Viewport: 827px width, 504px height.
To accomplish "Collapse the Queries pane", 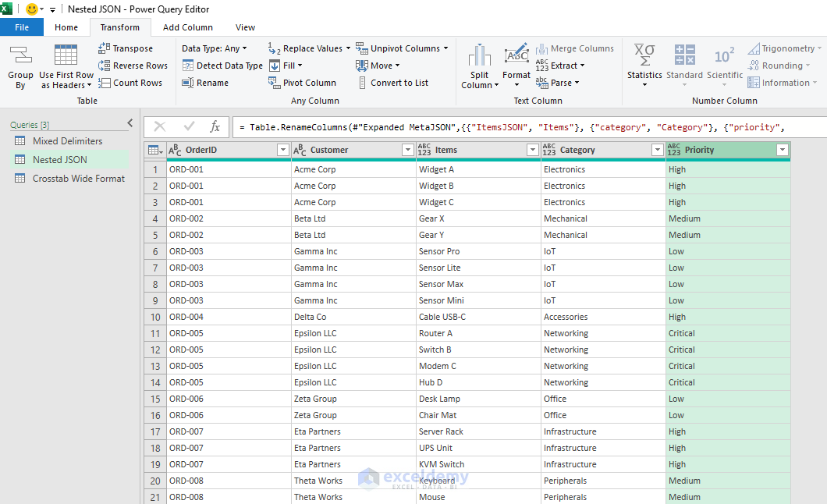I will 130,123.
